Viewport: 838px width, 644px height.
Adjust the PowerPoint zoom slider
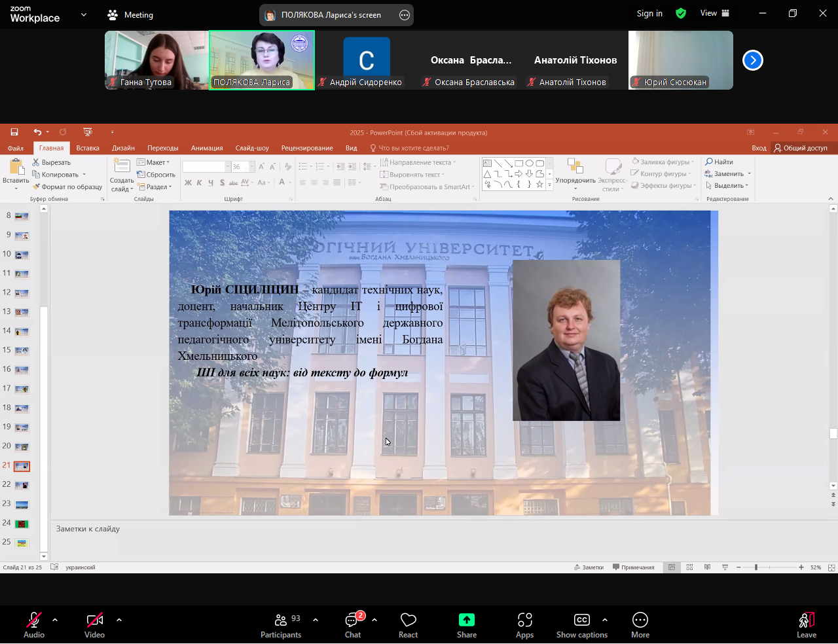[x=756, y=567]
